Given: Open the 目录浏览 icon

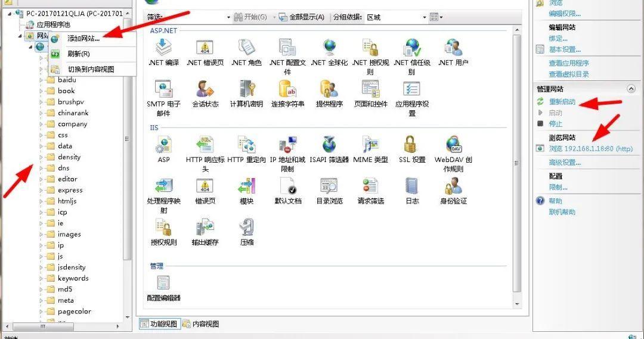Looking at the screenshot, I should click(x=329, y=186).
